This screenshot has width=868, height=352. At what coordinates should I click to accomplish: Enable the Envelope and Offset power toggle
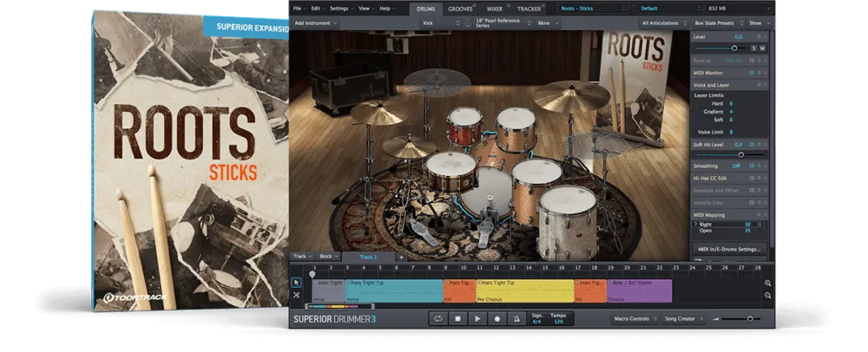pyautogui.click(x=752, y=191)
